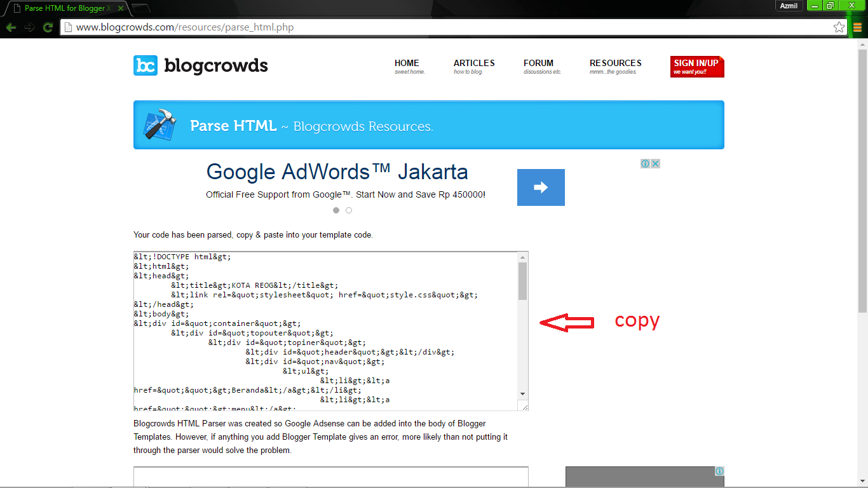Click the 'Your code has been parsed' message

(253, 234)
